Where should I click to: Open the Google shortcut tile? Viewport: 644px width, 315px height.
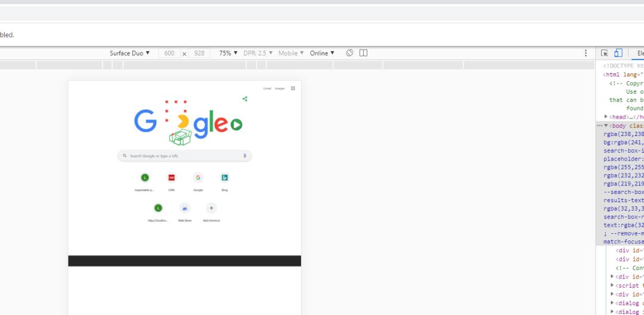click(198, 181)
